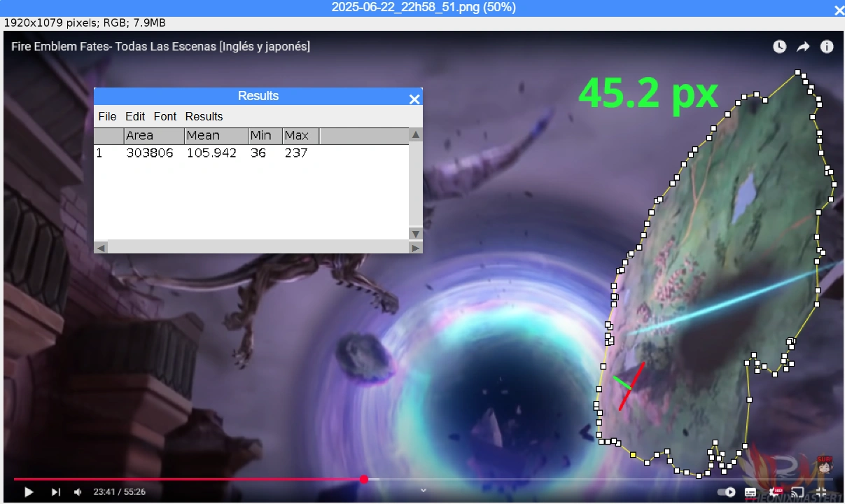Toggle the autoplay switch

click(727, 492)
